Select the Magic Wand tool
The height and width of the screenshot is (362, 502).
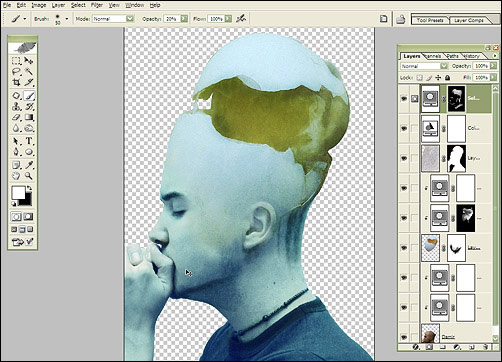[x=29, y=71]
